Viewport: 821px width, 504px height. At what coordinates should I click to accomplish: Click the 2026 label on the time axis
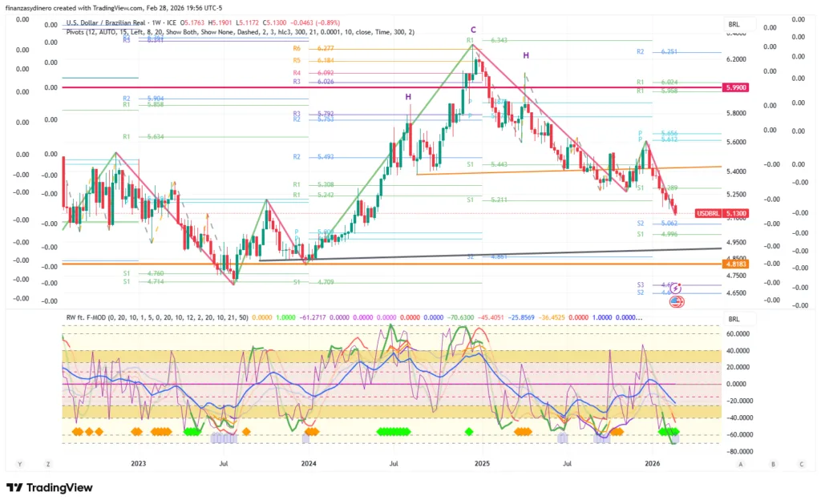pyautogui.click(x=653, y=463)
